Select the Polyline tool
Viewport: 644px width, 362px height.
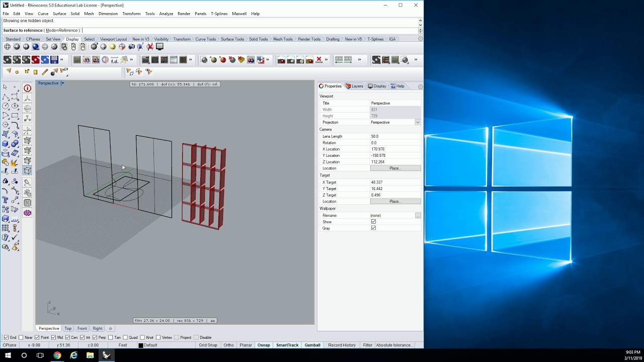point(6,97)
